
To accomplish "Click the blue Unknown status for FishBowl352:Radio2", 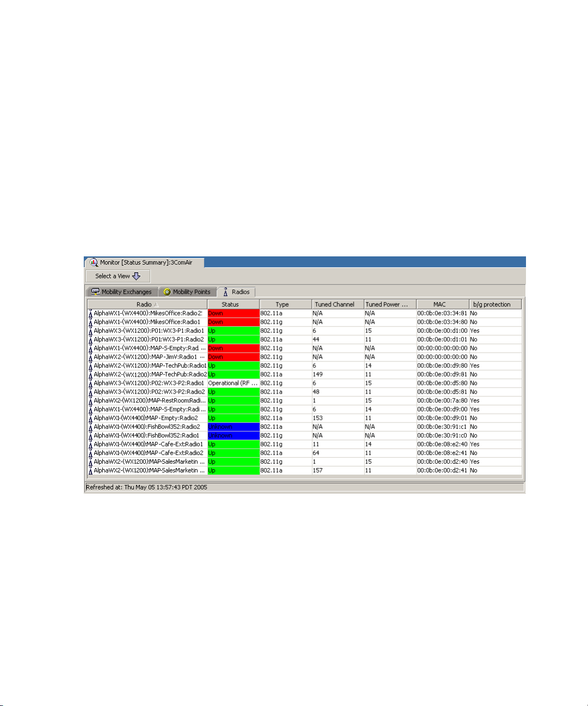I will click(x=233, y=427).
